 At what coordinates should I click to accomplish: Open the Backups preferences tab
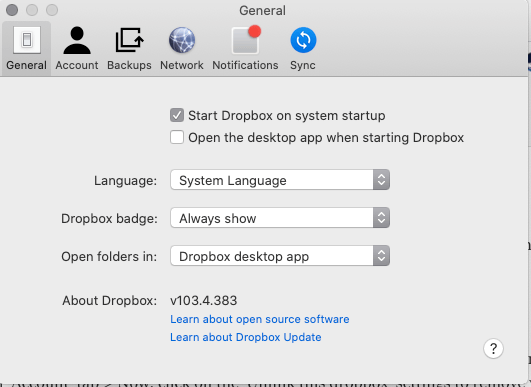point(129,48)
